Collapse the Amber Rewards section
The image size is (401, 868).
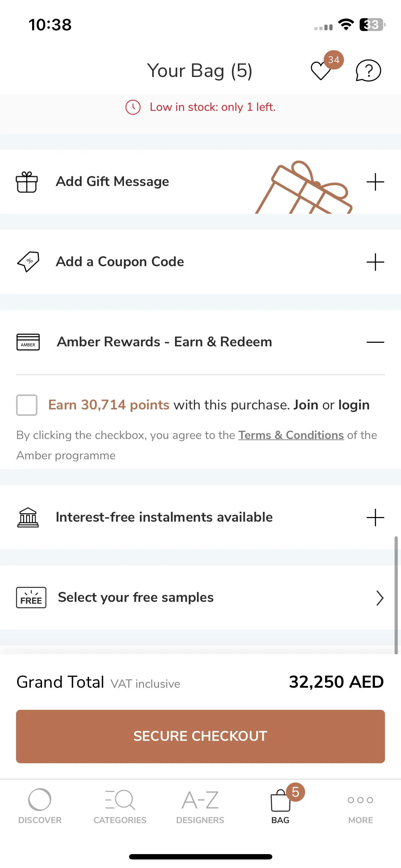point(375,342)
